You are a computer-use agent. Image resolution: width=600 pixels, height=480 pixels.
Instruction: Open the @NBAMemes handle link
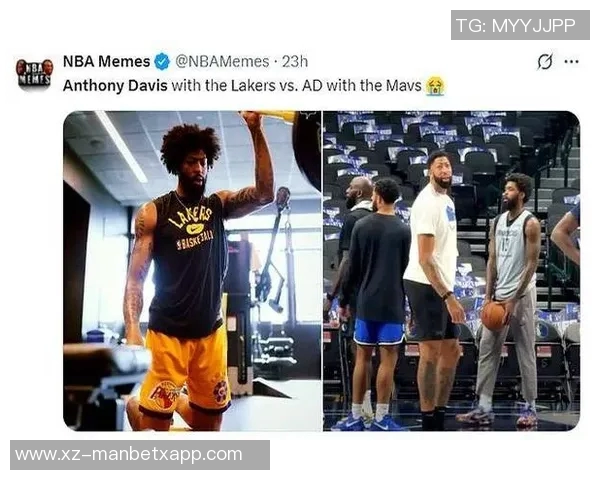(222, 62)
